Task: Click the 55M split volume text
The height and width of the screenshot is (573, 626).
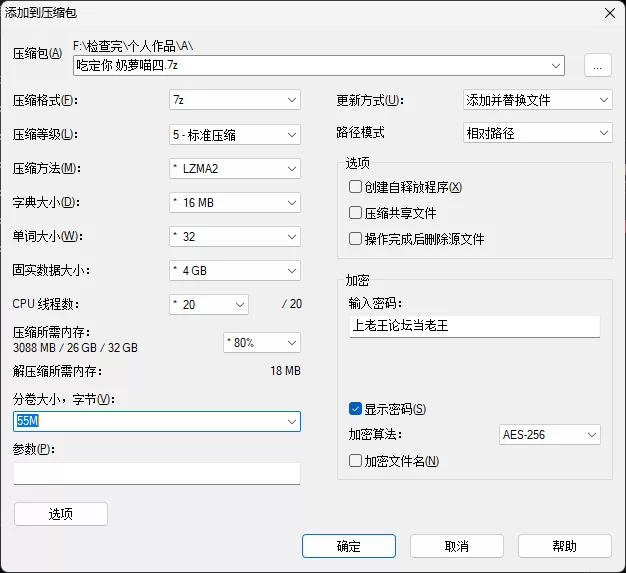Action: [28, 421]
